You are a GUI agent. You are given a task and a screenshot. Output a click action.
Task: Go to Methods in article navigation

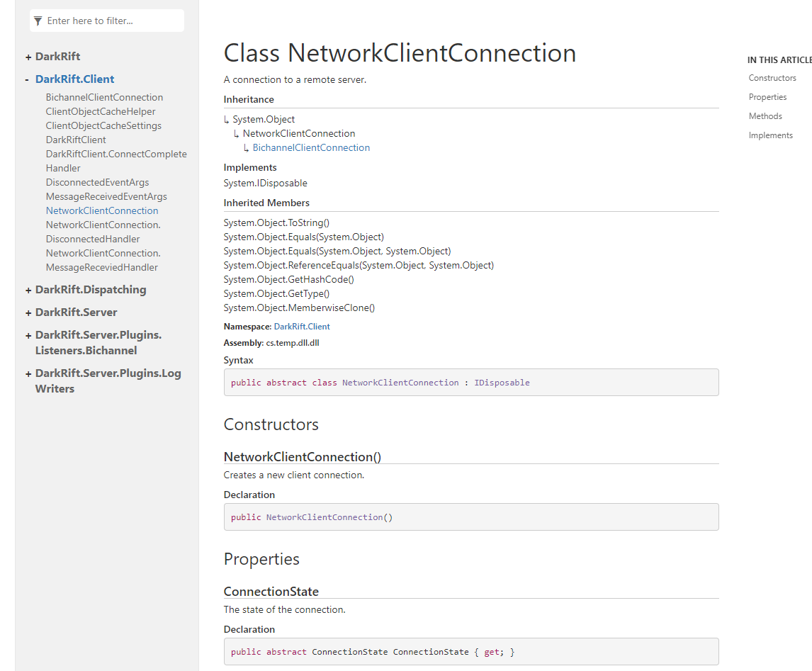point(765,116)
